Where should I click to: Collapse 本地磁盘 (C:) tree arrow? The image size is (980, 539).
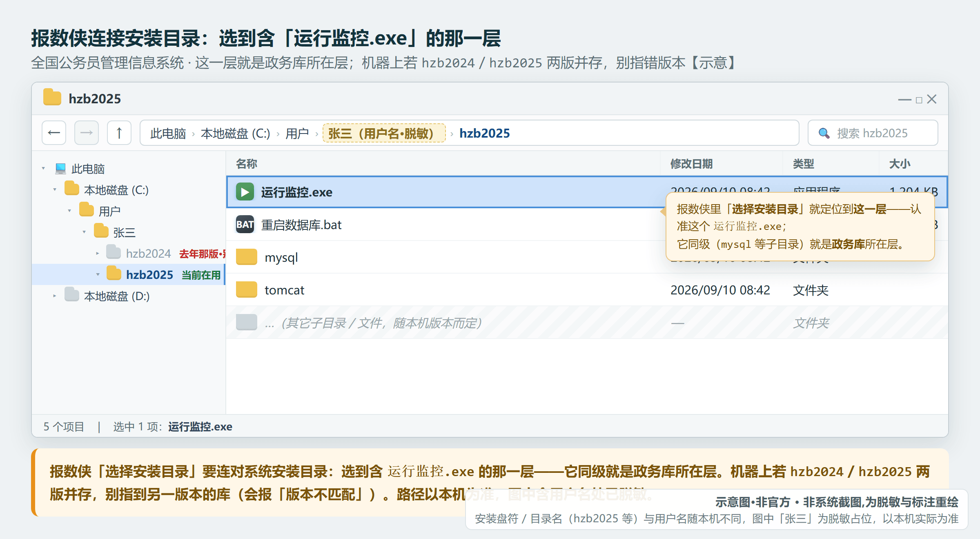tap(55, 189)
